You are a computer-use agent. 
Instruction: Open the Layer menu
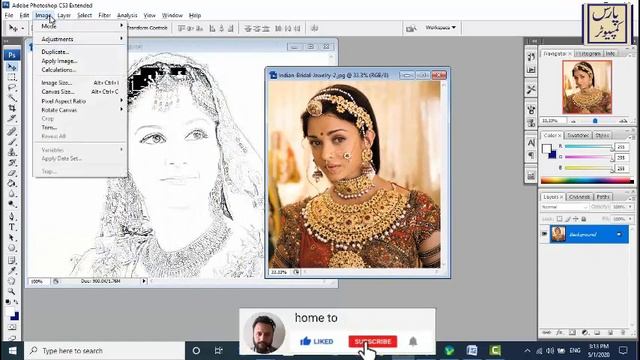(x=64, y=15)
